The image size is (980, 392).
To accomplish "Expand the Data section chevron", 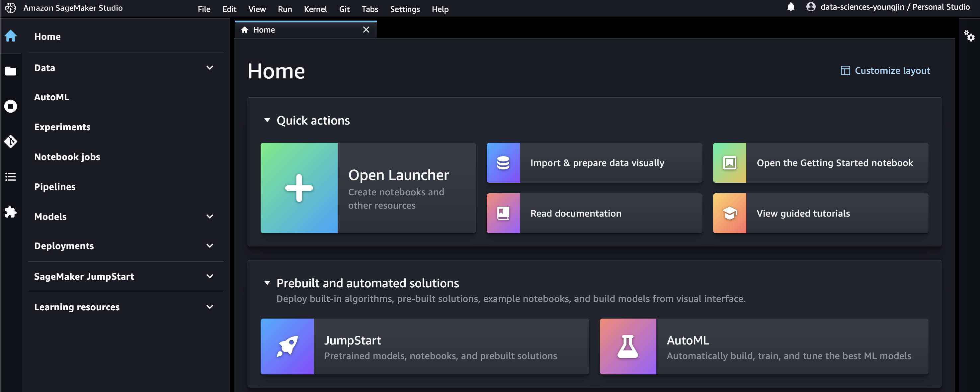I will tap(209, 68).
